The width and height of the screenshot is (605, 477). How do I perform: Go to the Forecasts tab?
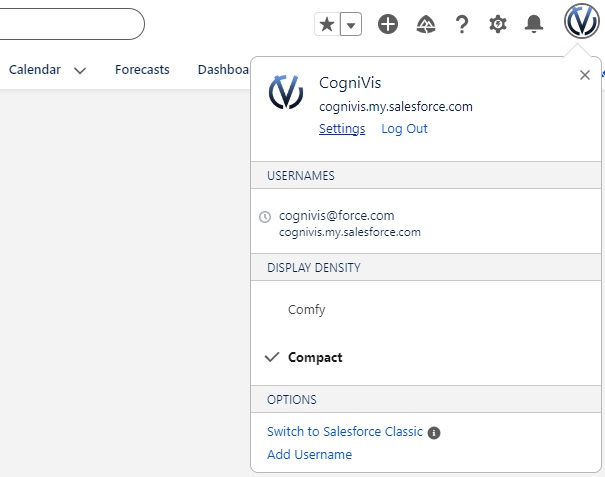click(x=142, y=70)
